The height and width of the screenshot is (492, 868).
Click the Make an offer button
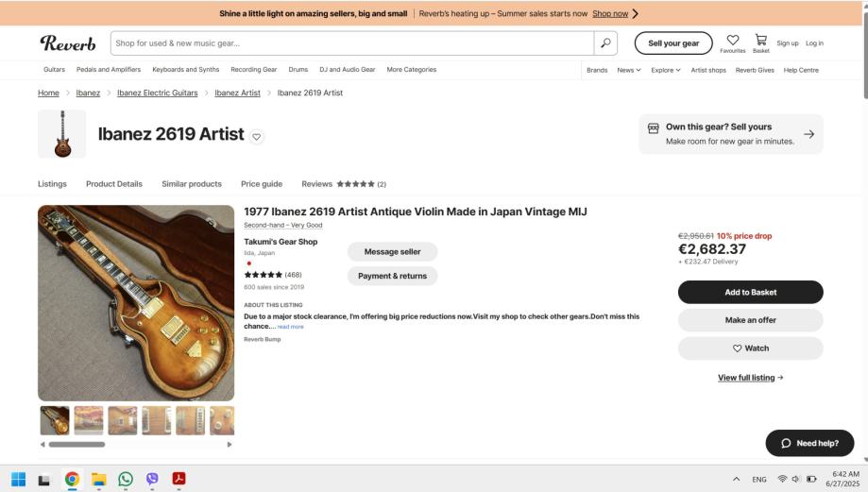750,320
